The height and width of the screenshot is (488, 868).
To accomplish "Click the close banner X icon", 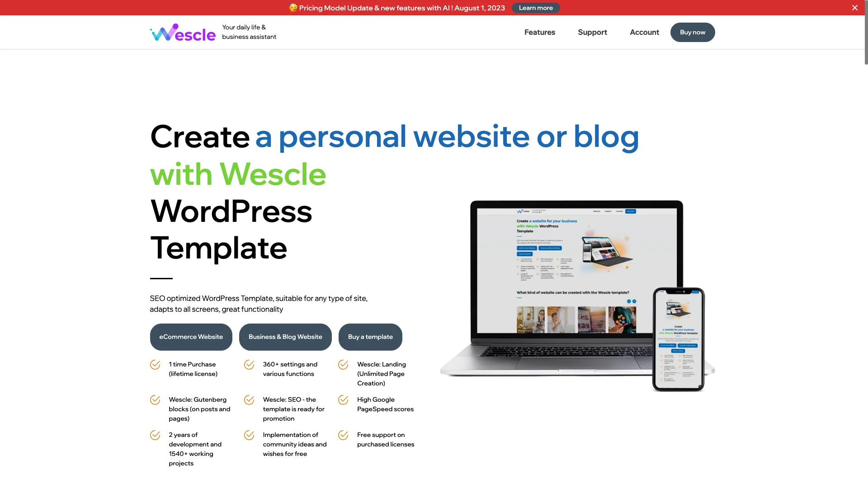I will (855, 7).
